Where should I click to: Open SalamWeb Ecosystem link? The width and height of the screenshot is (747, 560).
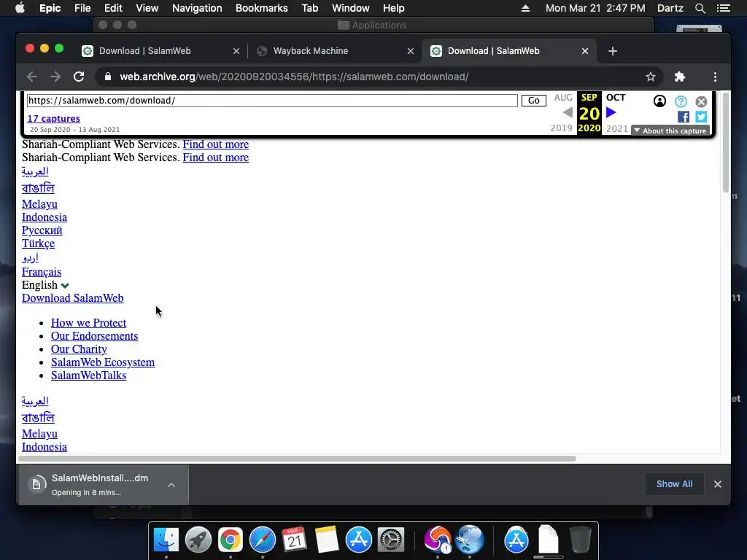tap(103, 362)
